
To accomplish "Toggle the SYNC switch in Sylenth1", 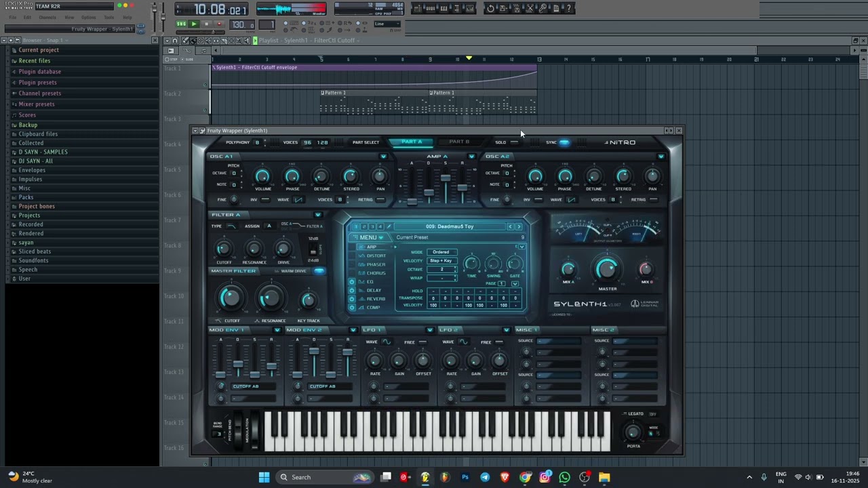I will click(564, 142).
